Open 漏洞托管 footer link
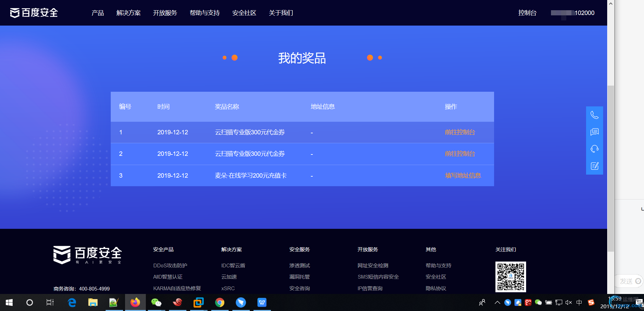 pyautogui.click(x=300, y=277)
